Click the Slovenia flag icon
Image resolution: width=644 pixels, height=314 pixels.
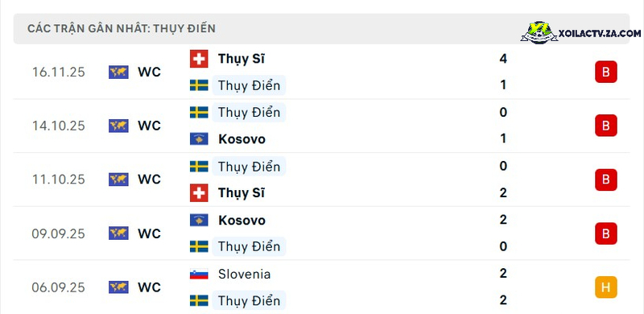tap(199, 274)
